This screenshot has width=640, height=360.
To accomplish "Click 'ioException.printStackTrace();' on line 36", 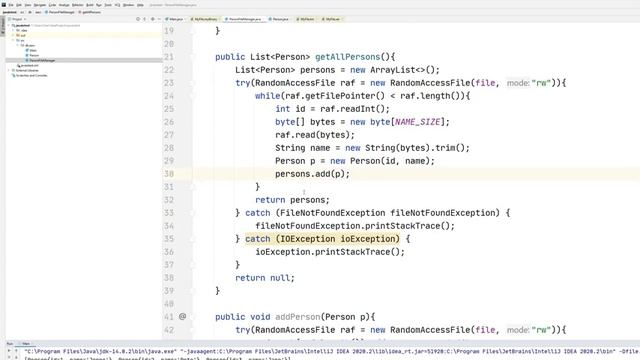I will click(x=330, y=252).
